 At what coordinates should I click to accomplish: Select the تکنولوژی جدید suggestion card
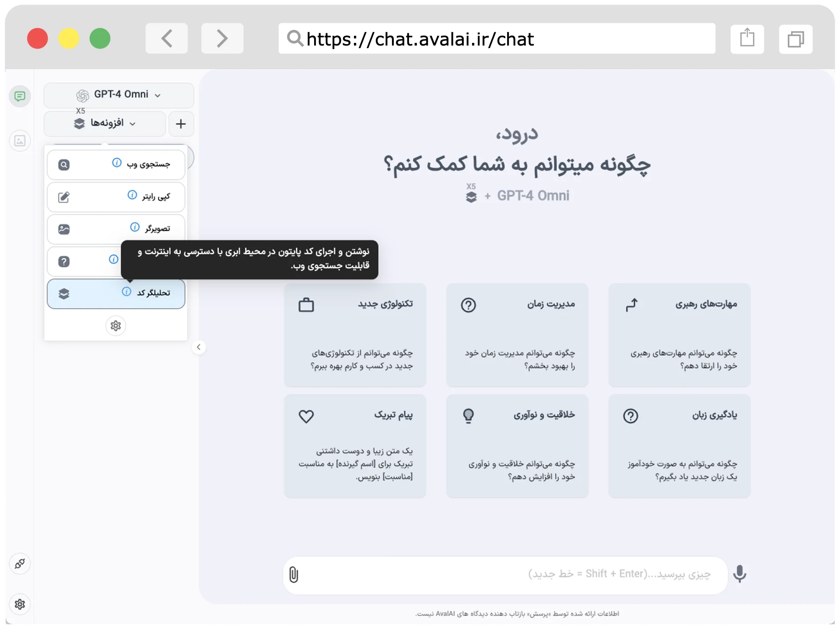tap(355, 335)
